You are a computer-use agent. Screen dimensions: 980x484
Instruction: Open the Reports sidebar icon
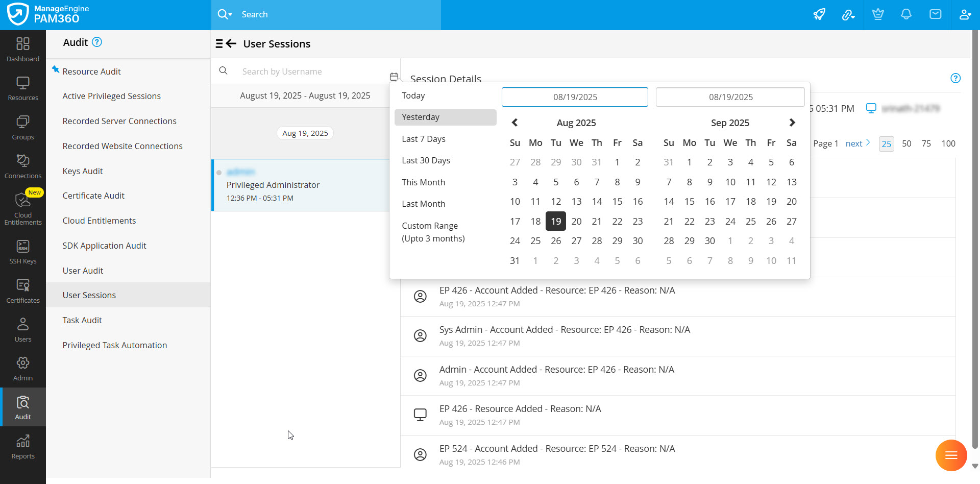pyautogui.click(x=23, y=447)
